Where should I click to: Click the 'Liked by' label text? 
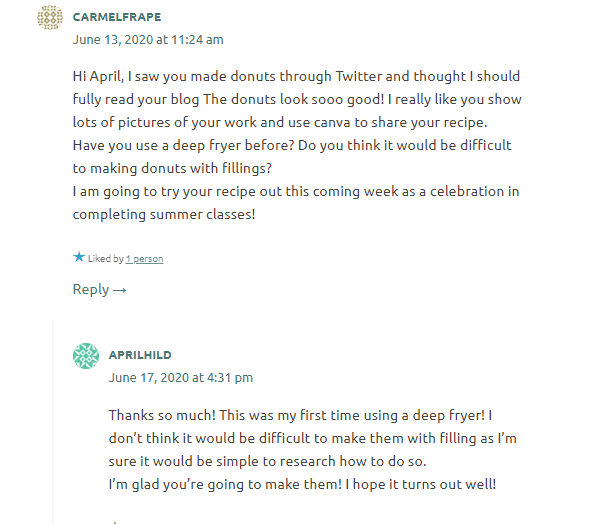pos(106,258)
